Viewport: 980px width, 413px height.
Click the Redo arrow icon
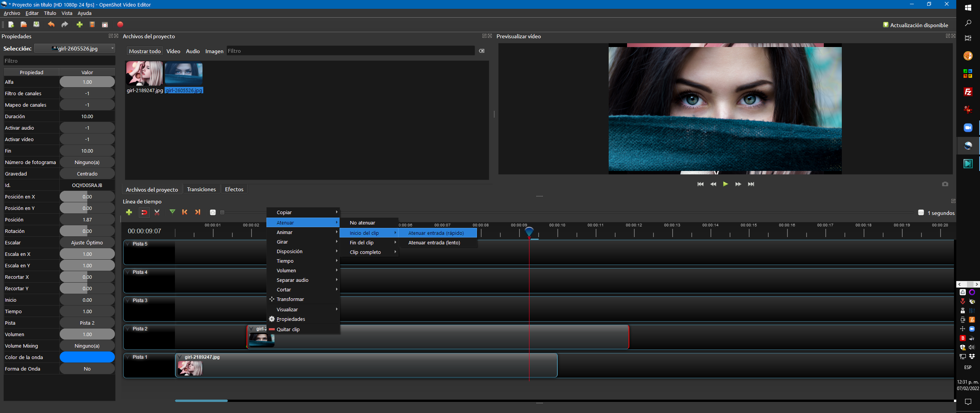(65, 24)
